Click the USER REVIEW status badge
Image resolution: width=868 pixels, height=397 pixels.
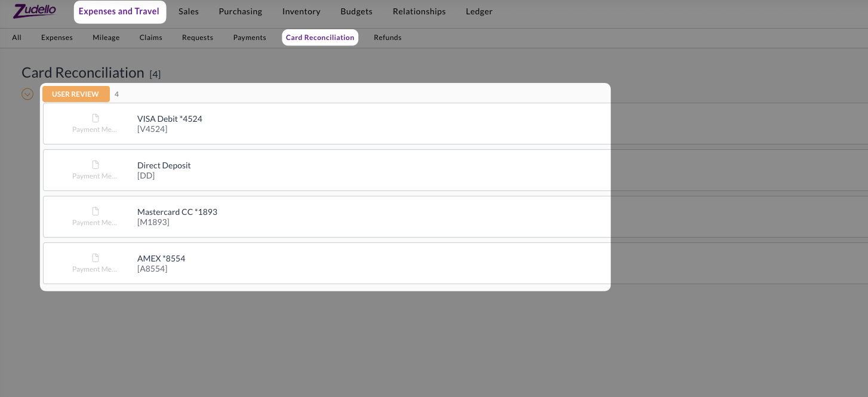point(76,94)
